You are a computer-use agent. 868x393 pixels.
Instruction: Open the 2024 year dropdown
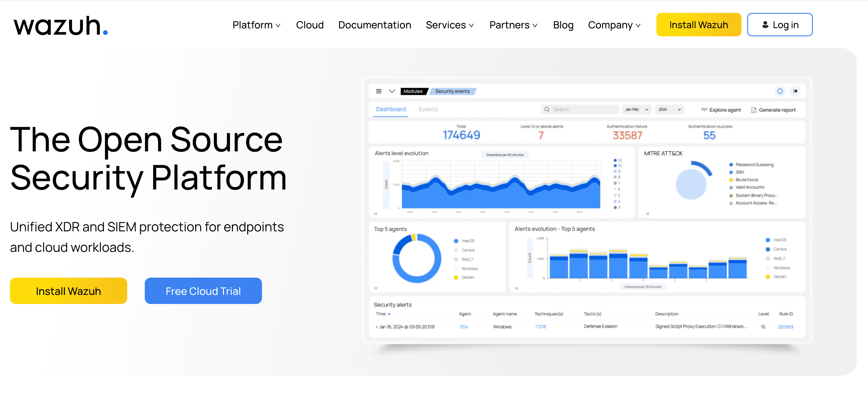[669, 110]
